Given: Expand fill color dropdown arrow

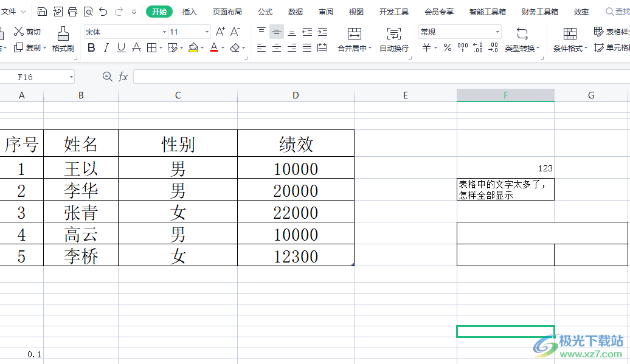Looking at the screenshot, I should click(202, 48).
